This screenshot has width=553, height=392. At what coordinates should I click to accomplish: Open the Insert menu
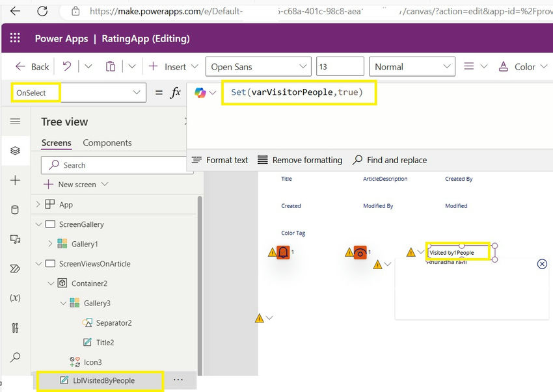coord(173,66)
